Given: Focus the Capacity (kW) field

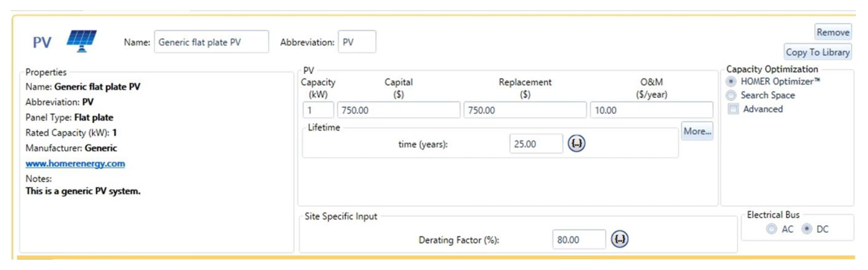Looking at the screenshot, I should click(x=318, y=110).
